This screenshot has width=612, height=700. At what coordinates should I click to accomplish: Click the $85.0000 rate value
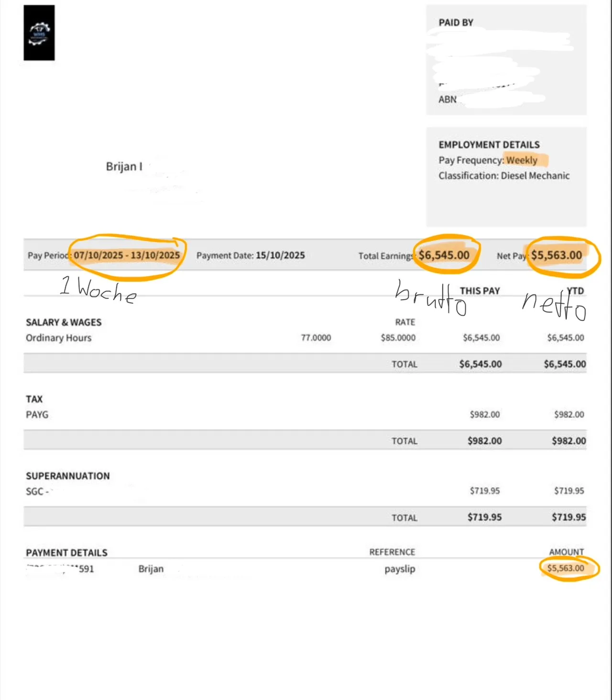(398, 338)
